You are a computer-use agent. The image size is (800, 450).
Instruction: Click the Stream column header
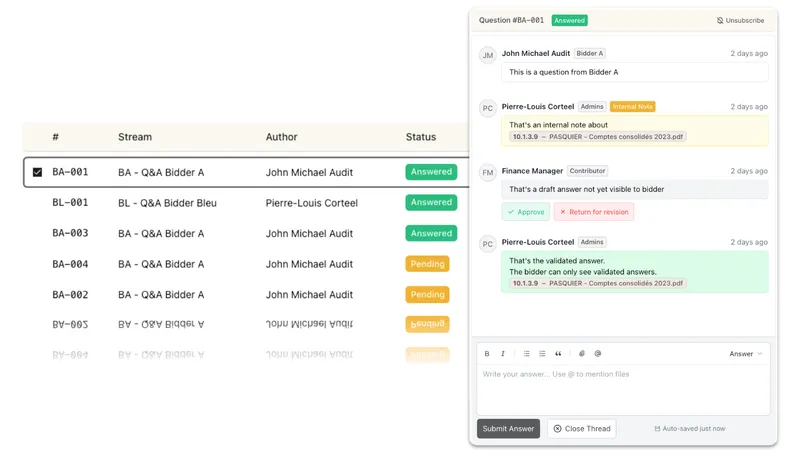(x=135, y=137)
